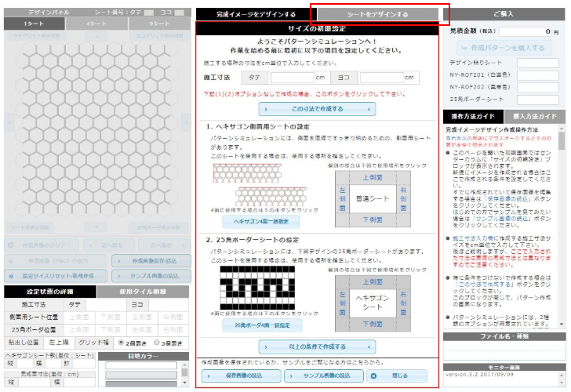Show the 操作方法ガイド tab
The width and height of the screenshot is (571, 392).
(x=473, y=117)
